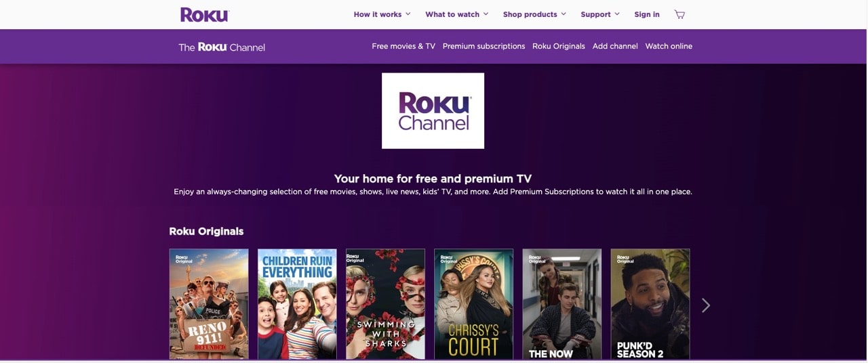Click the large Roku Channel tile logo
This screenshot has width=868, height=363.
(x=433, y=110)
